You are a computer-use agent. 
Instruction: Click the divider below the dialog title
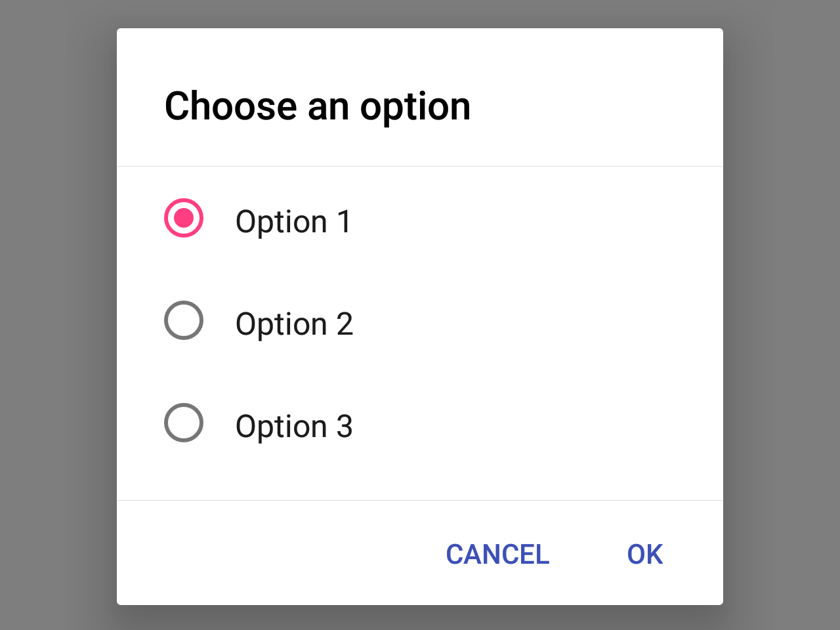pos(420,166)
